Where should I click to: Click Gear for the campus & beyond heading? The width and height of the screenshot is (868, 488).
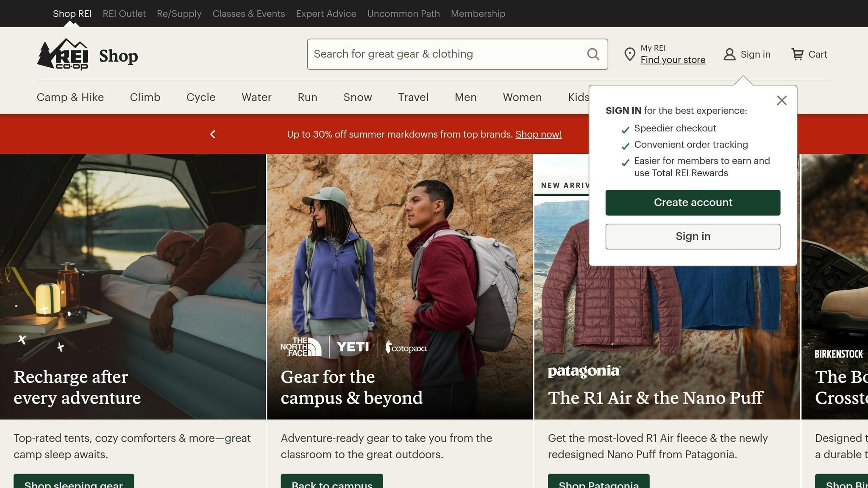click(x=352, y=387)
